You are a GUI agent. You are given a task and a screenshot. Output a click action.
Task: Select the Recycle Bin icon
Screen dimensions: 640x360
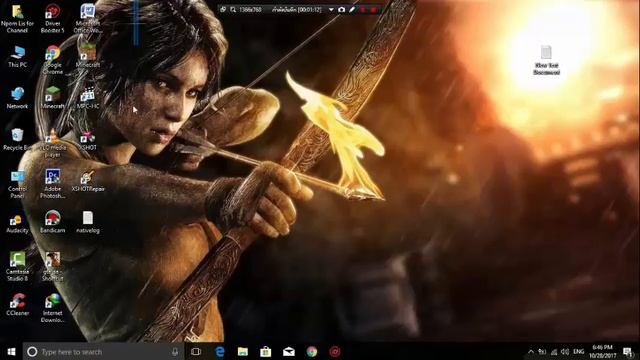18,140
